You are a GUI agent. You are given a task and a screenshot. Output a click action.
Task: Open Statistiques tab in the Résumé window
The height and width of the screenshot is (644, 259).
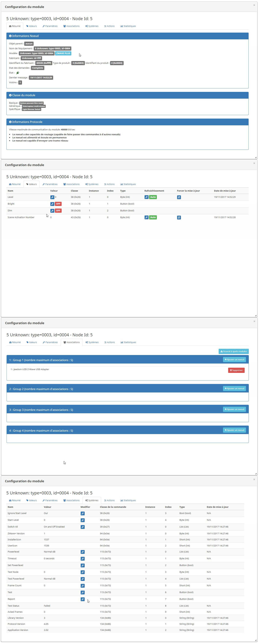coord(128,26)
